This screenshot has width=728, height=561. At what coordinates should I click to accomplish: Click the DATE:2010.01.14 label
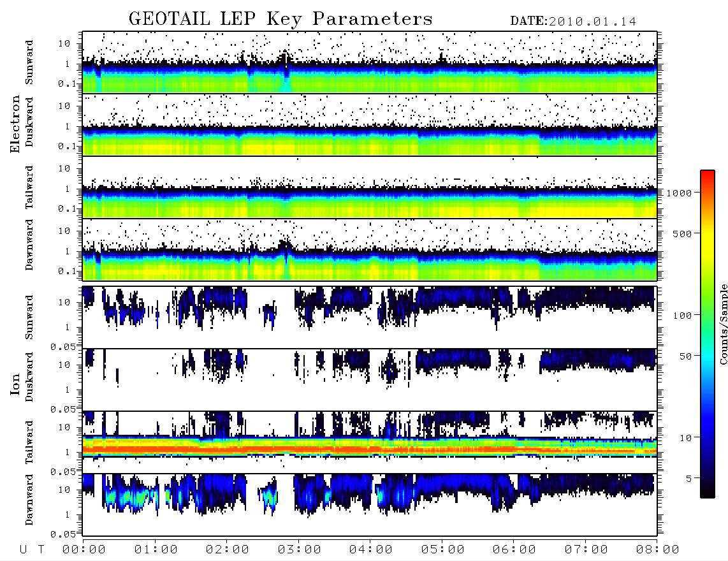pyautogui.click(x=573, y=22)
